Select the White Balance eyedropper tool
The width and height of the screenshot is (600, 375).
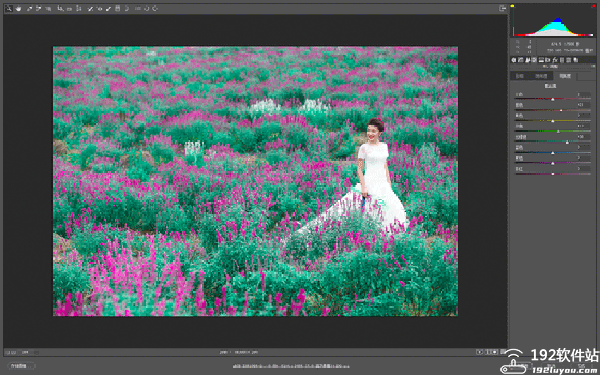point(29,8)
